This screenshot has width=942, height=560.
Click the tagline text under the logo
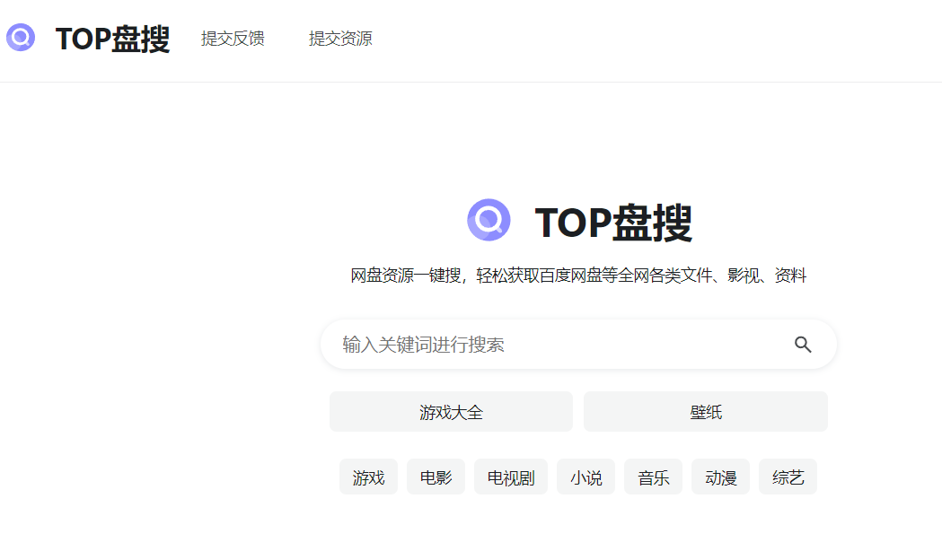pyautogui.click(x=580, y=275)
